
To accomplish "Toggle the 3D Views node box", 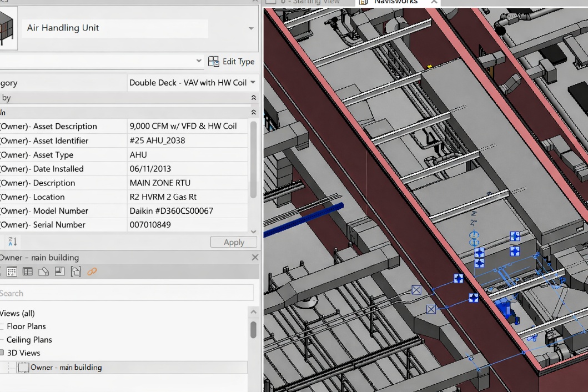I will (x=2, y=353).
